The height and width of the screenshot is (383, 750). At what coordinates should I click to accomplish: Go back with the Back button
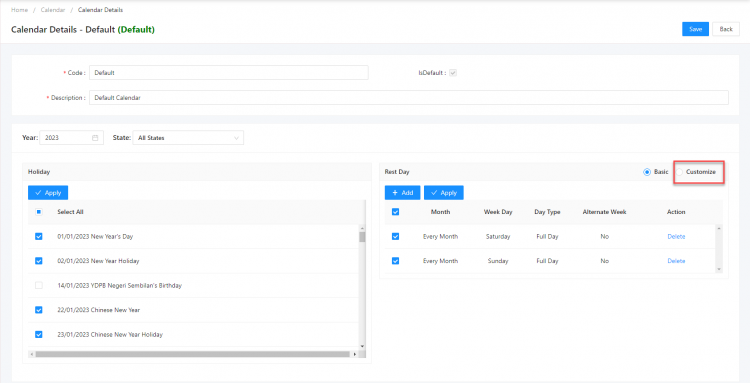click(x=726, y=29)
